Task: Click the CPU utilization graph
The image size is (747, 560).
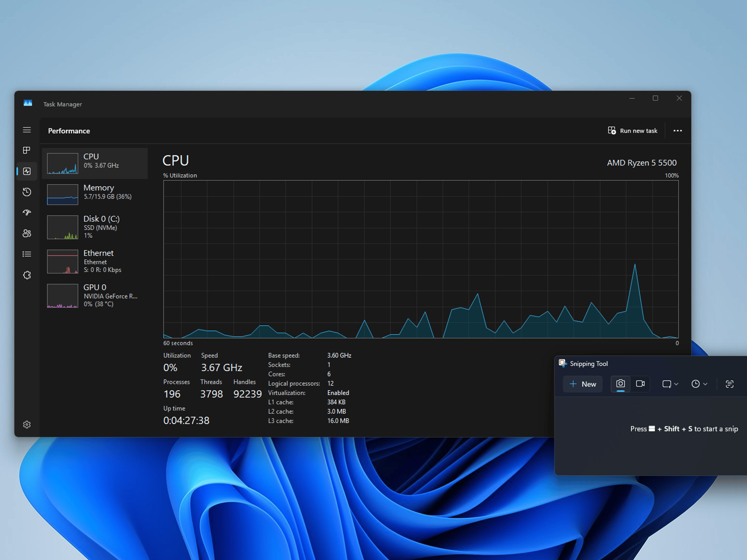Action: (421, 259)
